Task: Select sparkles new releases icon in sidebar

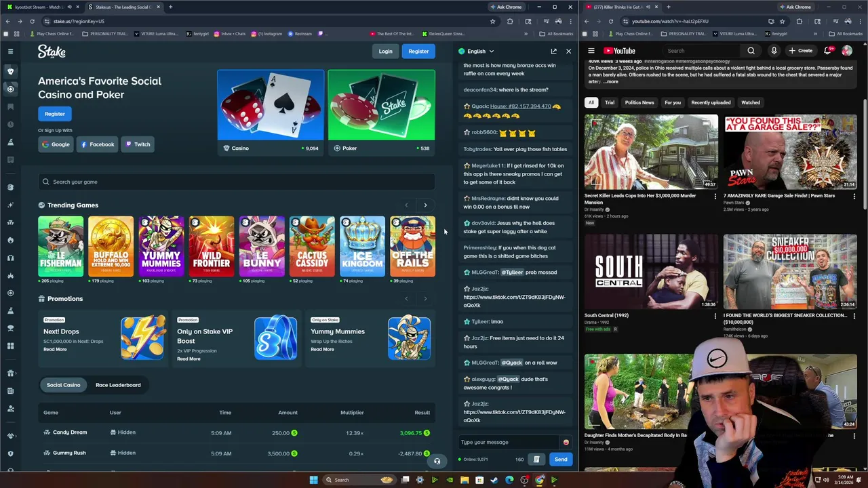Action: (x=10, y=205)
